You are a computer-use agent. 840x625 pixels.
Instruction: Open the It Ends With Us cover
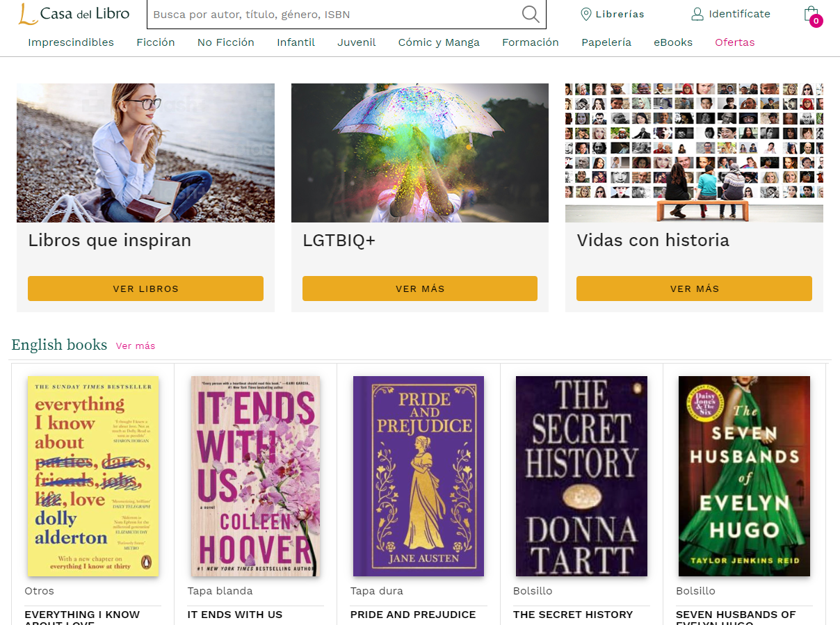click(256, 476)
